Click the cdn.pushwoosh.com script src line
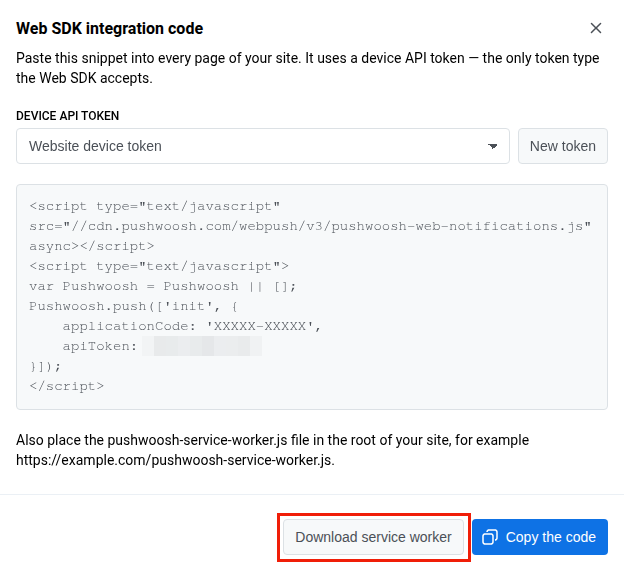This screenshot has height=571, width=624. (310, 226)
